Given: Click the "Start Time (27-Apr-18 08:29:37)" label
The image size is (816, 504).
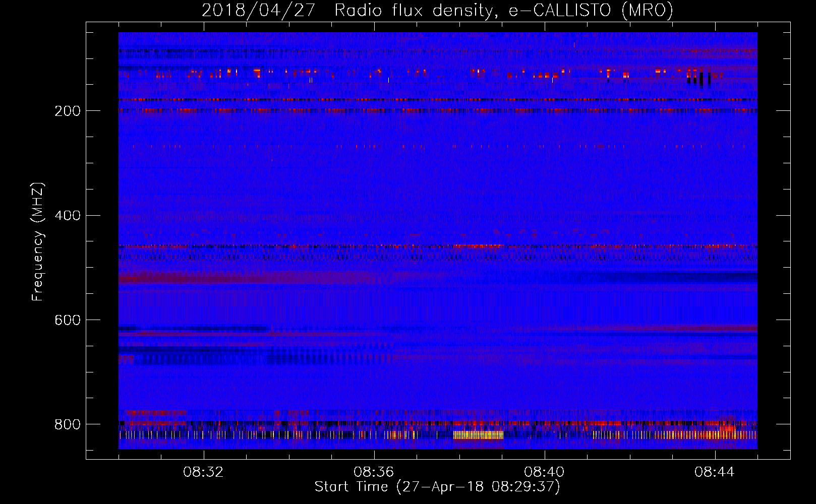Looking at the screenshot, I should (x=437, y=487).
